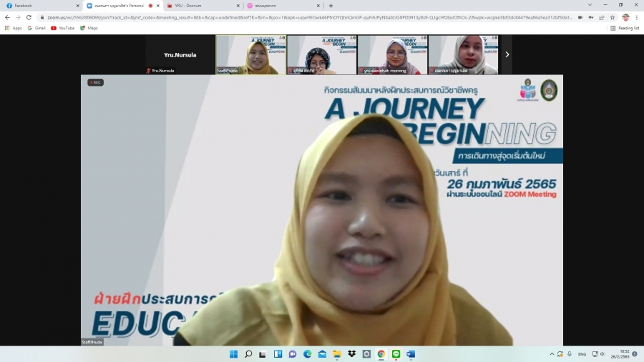
Task: Open the Windows Start menu
Action: (x=233, y=354)
